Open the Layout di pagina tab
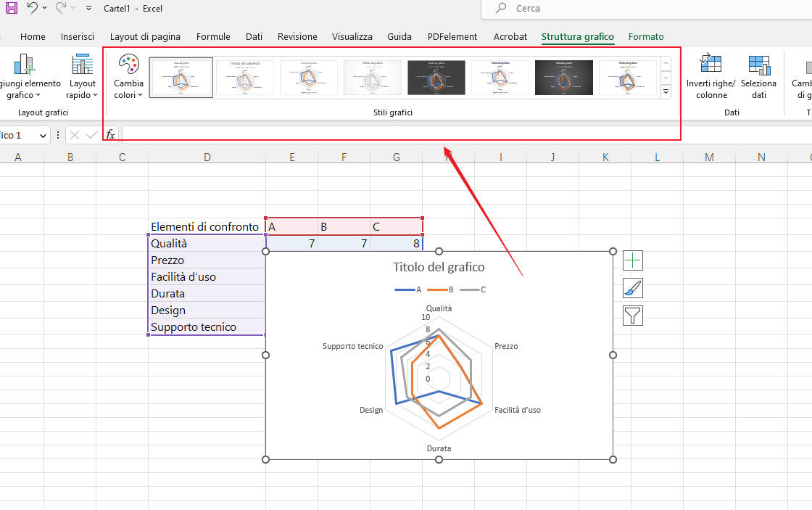The width and height of the screenshot is (812, 510). pos(145,36)
